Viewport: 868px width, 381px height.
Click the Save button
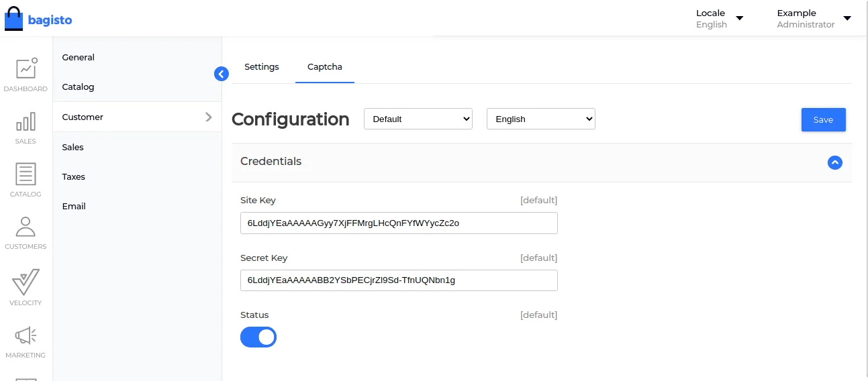click(823, 119)
